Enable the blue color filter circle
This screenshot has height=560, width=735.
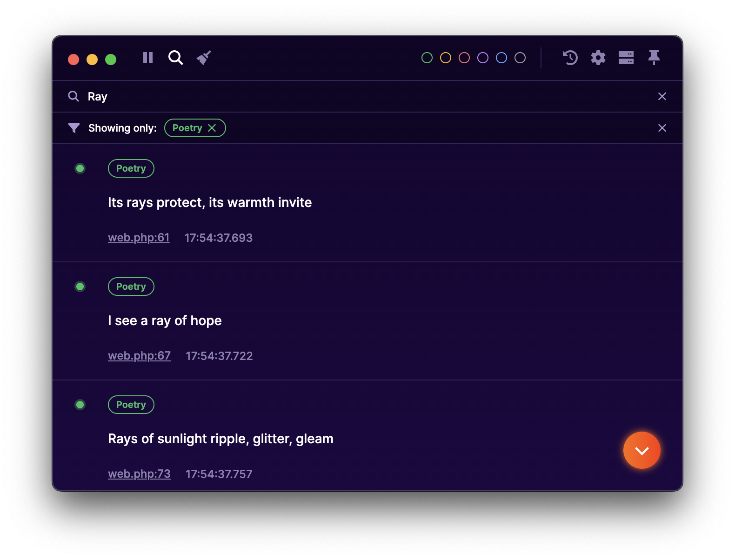click(x=501, y=58)
